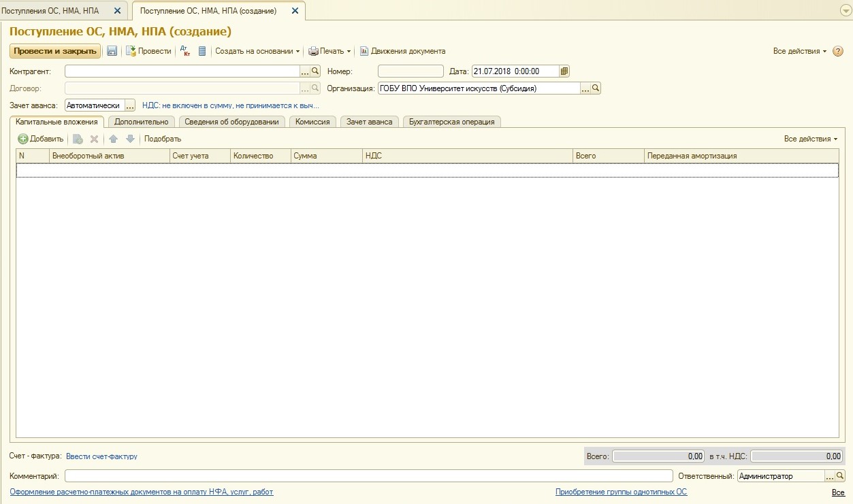Click the magnifier icon beside Ответственный

(840, 476)
